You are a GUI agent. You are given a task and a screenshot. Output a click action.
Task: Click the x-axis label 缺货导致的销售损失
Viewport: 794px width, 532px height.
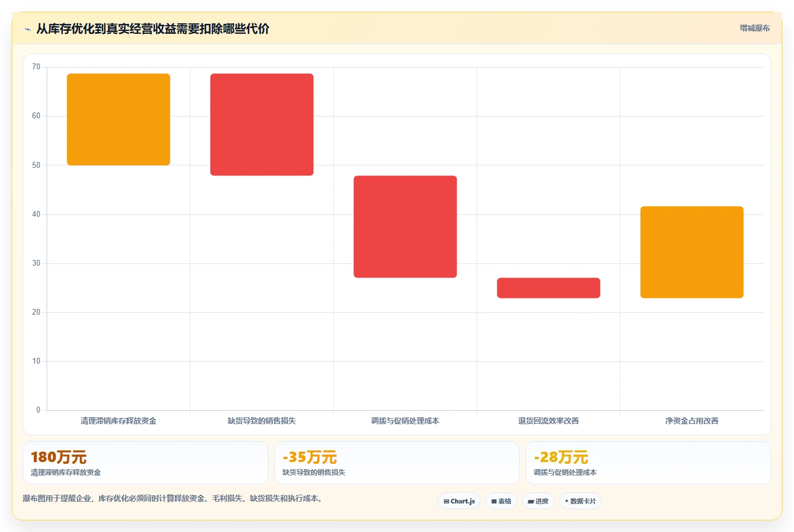pyautogui.click(x=262, y=421)
